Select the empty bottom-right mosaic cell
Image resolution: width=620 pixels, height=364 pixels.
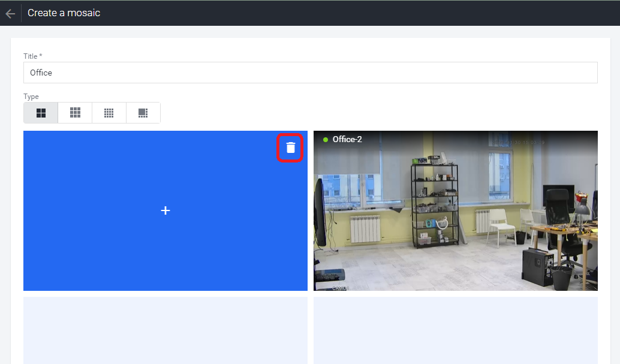click(x=455, y=330)
